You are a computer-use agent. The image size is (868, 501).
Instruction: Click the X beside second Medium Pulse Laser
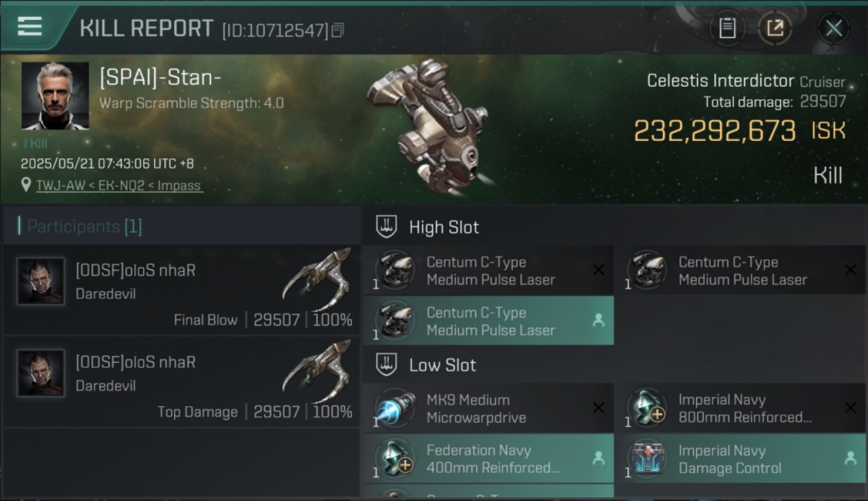click(x=851, y=270)
